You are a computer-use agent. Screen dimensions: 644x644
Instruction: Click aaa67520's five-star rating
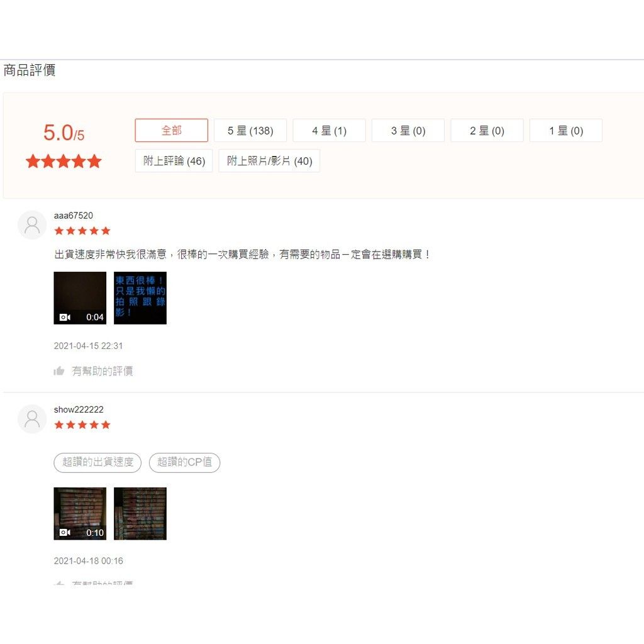coord(82,231)
